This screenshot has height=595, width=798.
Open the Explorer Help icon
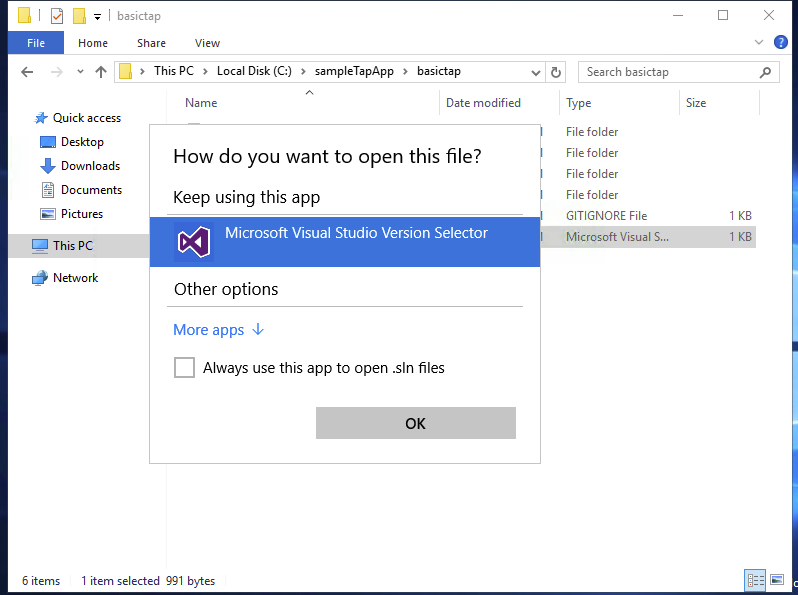pyautogui.click(x=780, y=42)
